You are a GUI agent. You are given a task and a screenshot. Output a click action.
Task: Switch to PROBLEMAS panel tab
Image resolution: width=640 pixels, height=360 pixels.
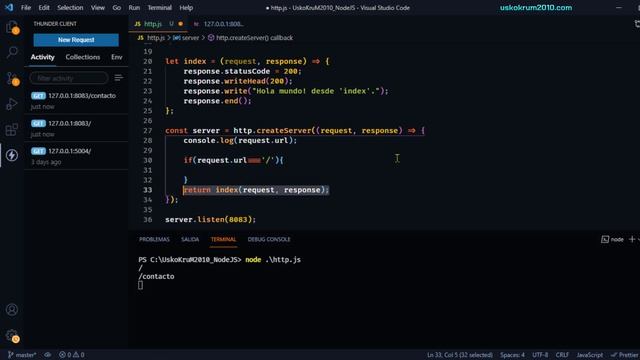(154, 239)
